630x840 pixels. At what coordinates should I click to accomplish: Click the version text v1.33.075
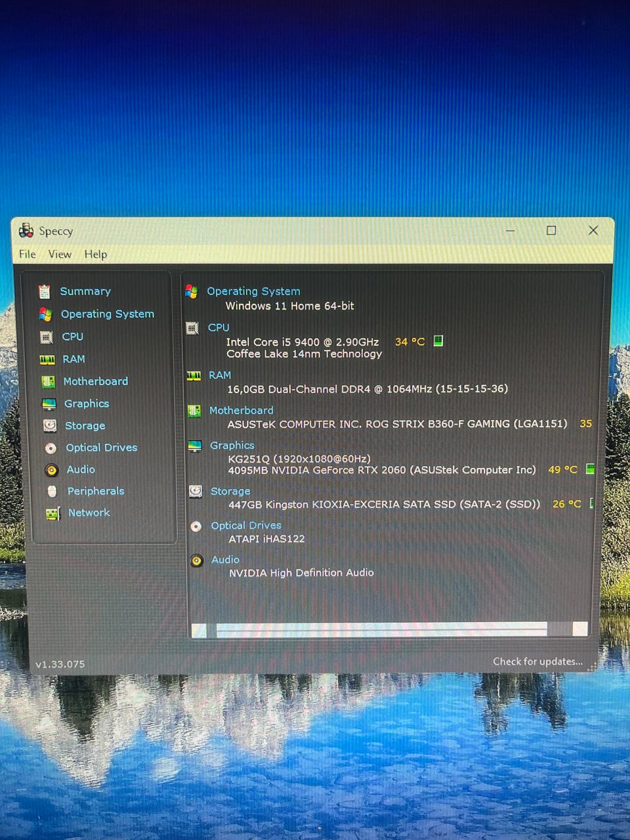[x=60, y=664]
